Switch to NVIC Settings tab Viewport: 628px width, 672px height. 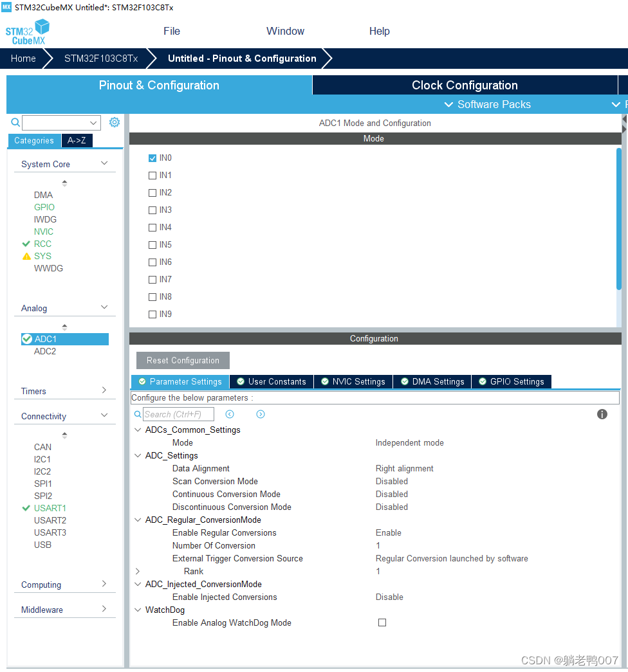353,381
